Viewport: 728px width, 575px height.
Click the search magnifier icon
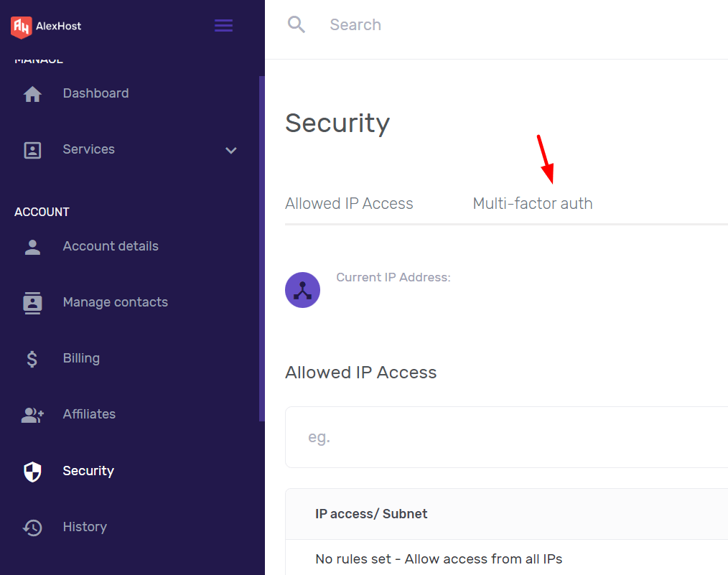297,24
